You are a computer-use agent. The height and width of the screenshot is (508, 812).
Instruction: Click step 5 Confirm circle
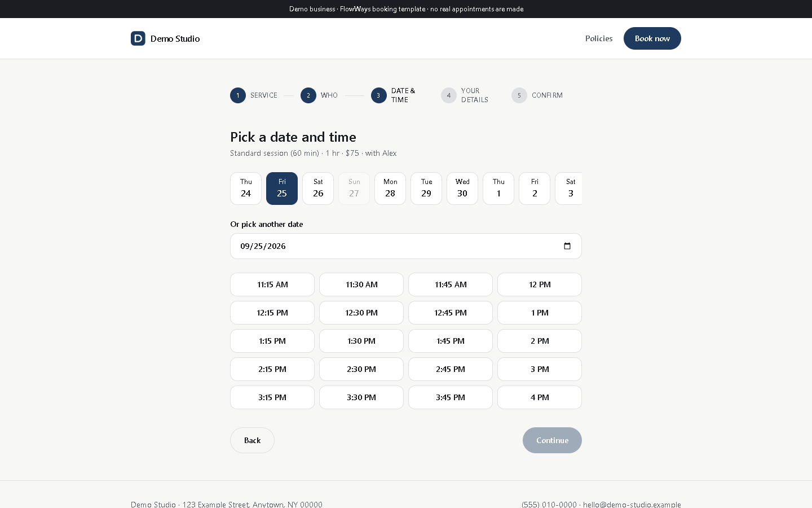point(519,95)
